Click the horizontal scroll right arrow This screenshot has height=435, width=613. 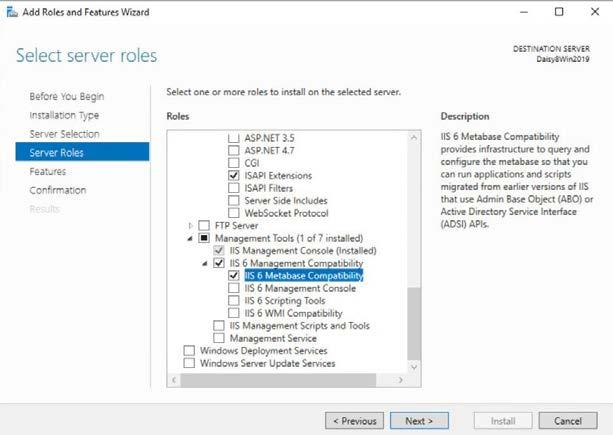(x=400, y=380)
